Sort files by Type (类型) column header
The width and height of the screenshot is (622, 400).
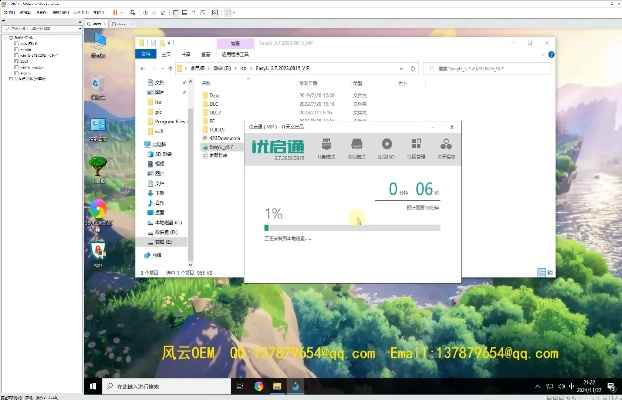coord(357,83)
